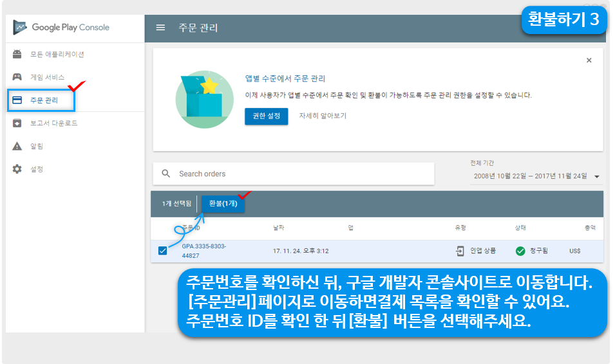This screenshot has height=364, width=615.
Task: Click the game controller icon for game services
Action: click(17, 77)
